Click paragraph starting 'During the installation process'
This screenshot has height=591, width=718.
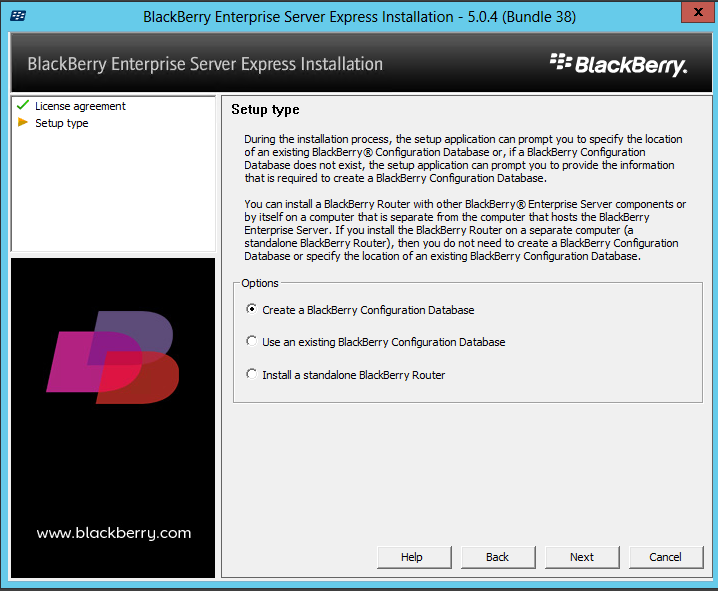point(463,158)
